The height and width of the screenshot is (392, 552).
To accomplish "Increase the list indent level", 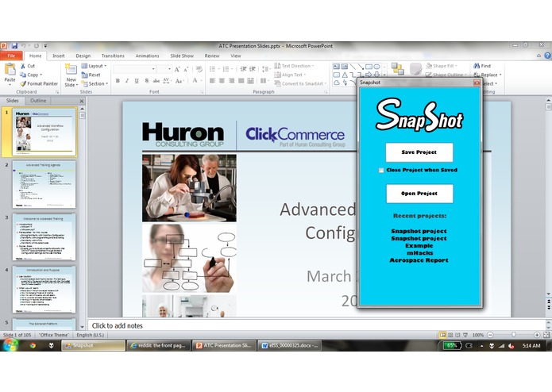I will [253, 69].
